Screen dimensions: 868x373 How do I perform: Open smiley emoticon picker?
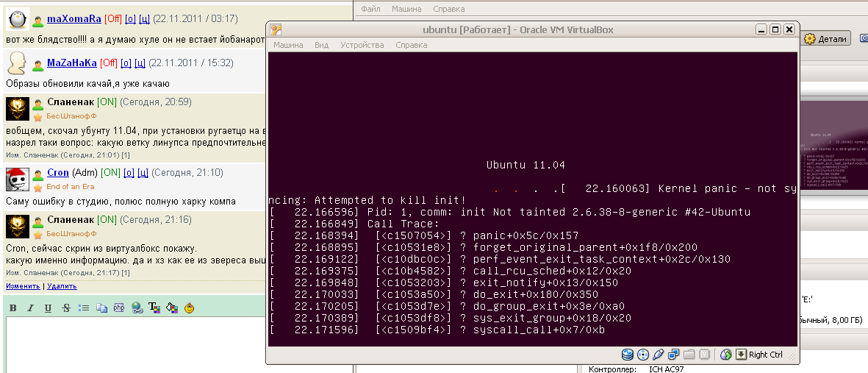coord(190,308)
